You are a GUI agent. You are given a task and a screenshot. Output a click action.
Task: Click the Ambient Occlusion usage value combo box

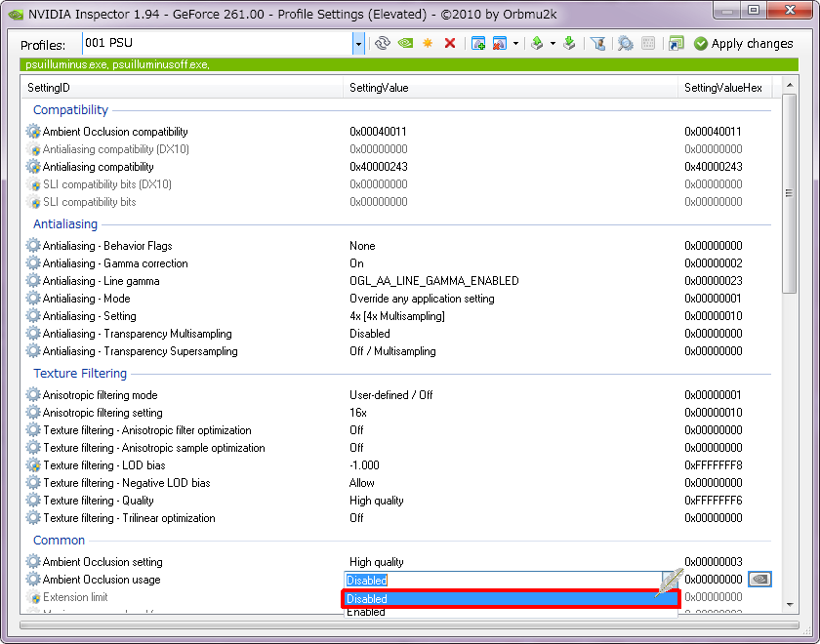click(x=511, y=580)
